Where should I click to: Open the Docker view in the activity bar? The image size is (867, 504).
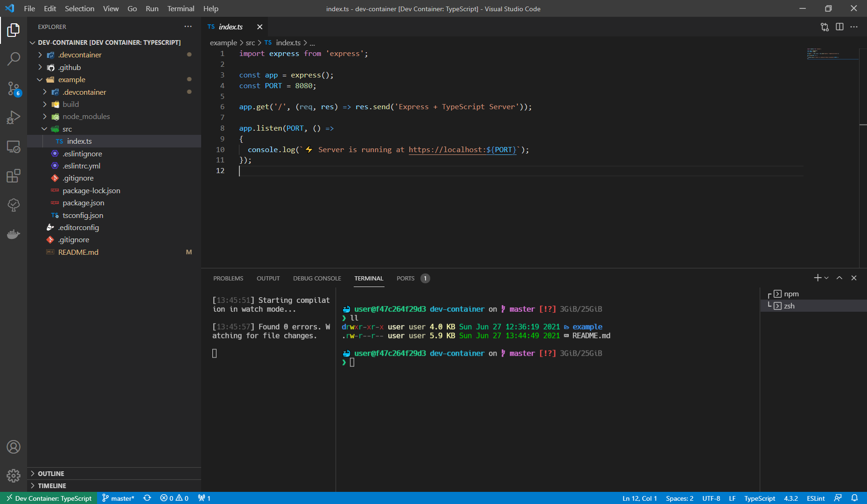point(14,234)
